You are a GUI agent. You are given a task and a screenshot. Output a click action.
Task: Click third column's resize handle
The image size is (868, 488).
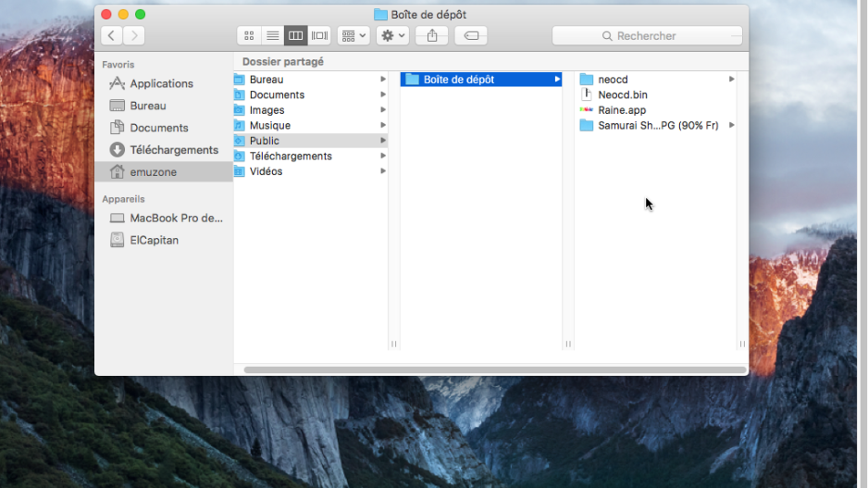pos(742,344)
